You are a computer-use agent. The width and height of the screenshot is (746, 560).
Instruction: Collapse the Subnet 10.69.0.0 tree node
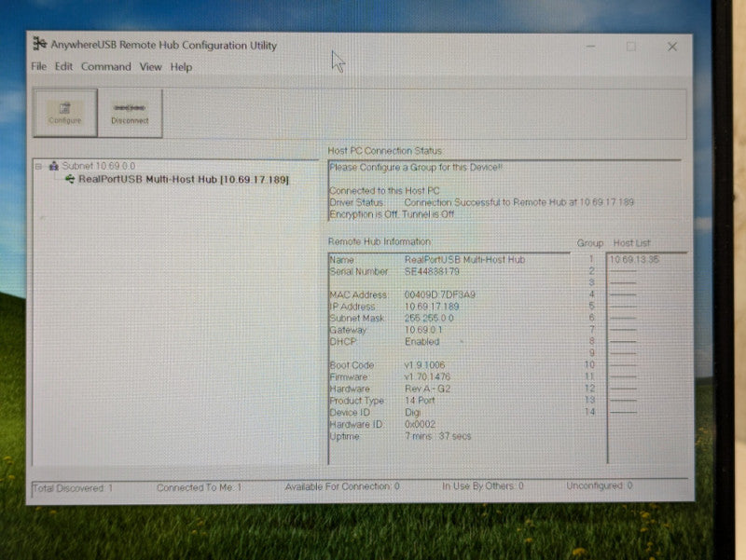38,167
